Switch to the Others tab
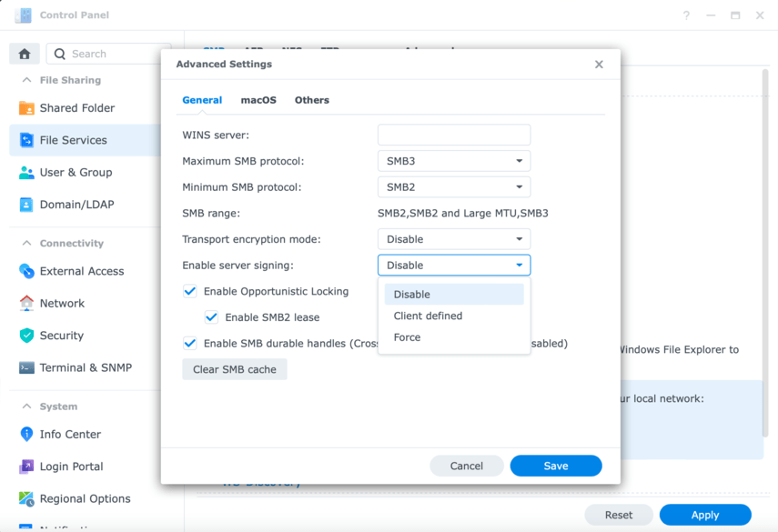The width and height of the screenshot is (778, 532). click(x=311, y=100)
